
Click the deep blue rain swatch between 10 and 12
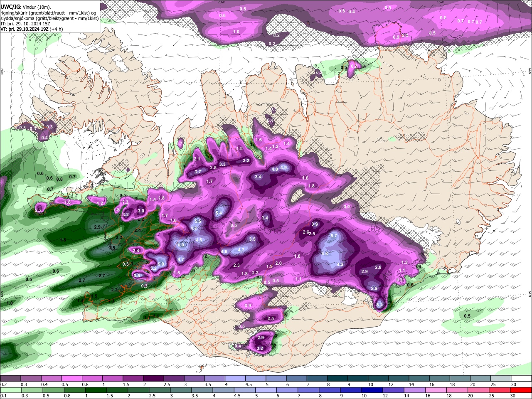(372, 390)
